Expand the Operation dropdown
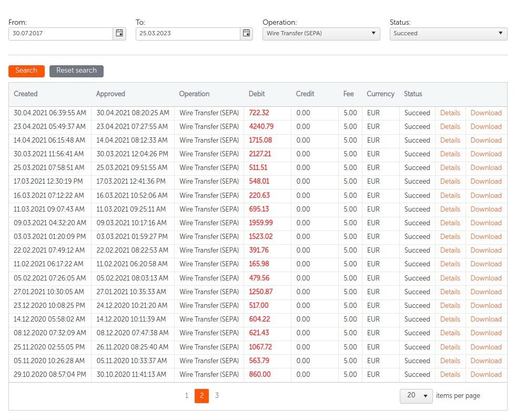Screen dimensions: 516x420 point(321,33)
